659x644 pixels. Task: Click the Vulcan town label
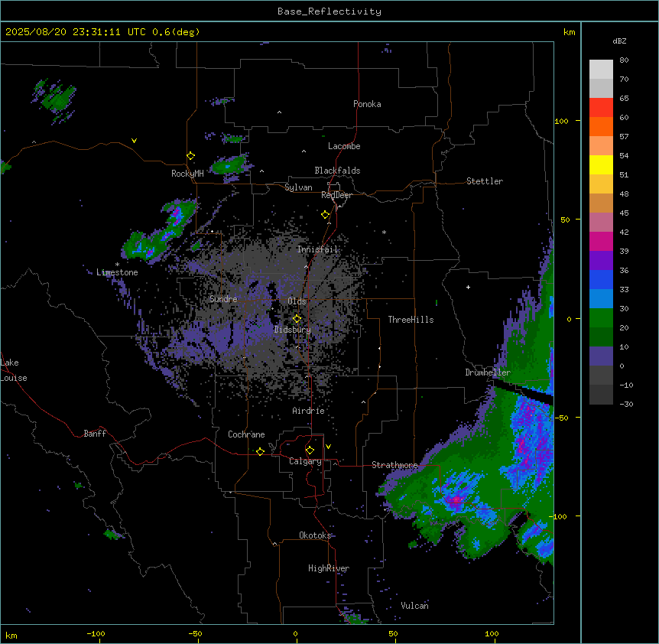tap(415, 606)
